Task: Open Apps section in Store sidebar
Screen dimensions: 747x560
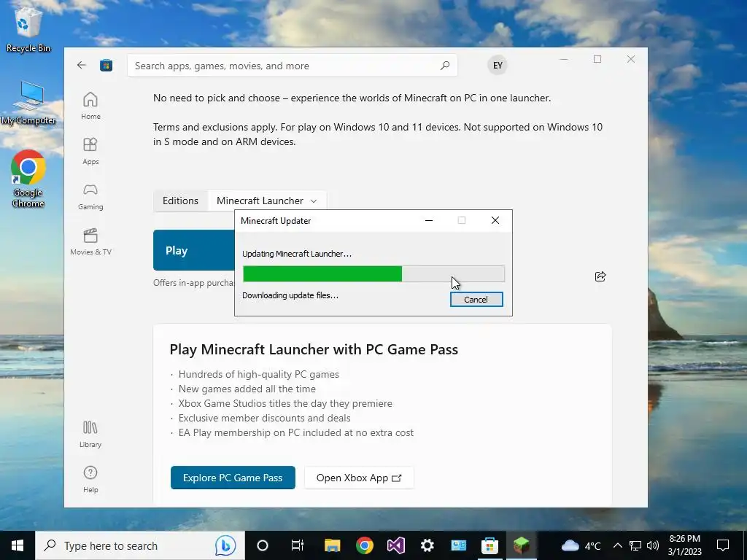Action: (x=90, y=151)
